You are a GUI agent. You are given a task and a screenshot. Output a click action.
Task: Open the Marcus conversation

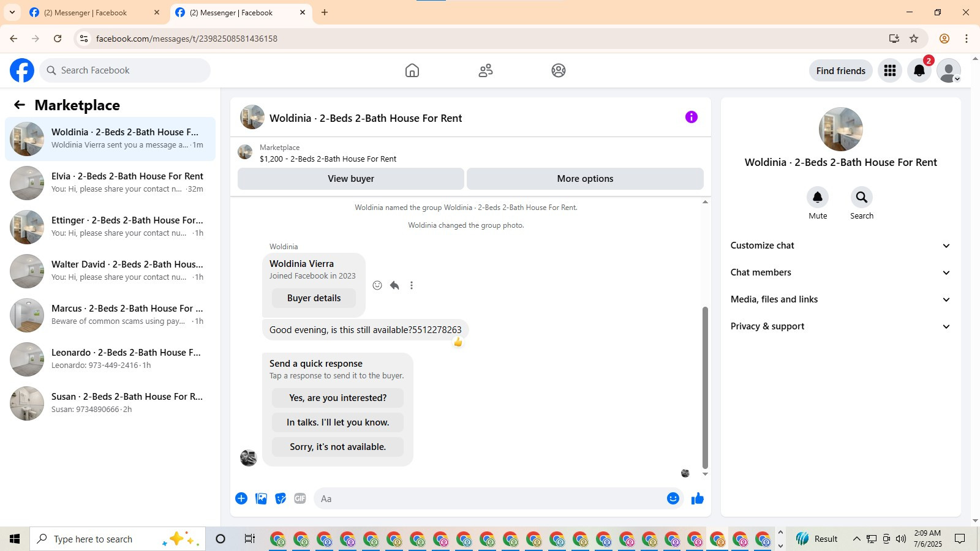[x=110, y=315]
